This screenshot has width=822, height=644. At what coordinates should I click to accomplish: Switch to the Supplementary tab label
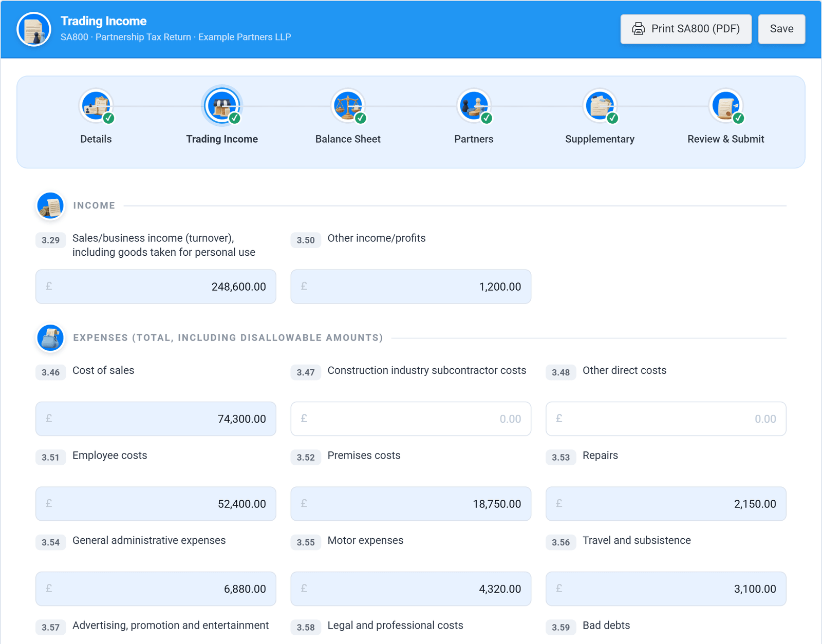click(600, 139)
